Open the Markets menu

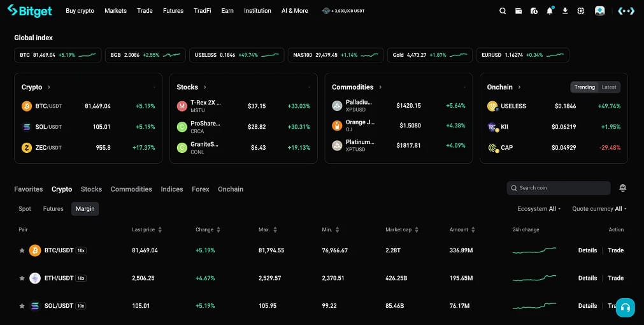click(115, 11)
